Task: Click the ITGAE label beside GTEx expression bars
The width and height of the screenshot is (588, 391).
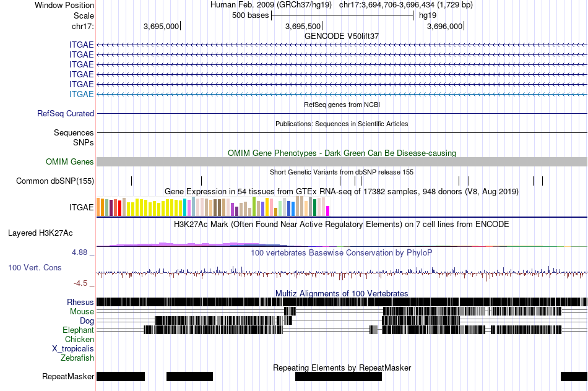Action: (81, 207)
